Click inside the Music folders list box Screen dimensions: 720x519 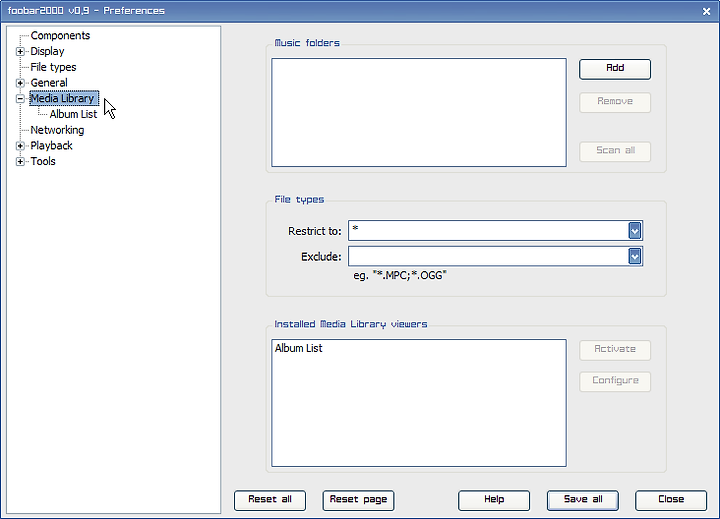(x=419, y=113)
